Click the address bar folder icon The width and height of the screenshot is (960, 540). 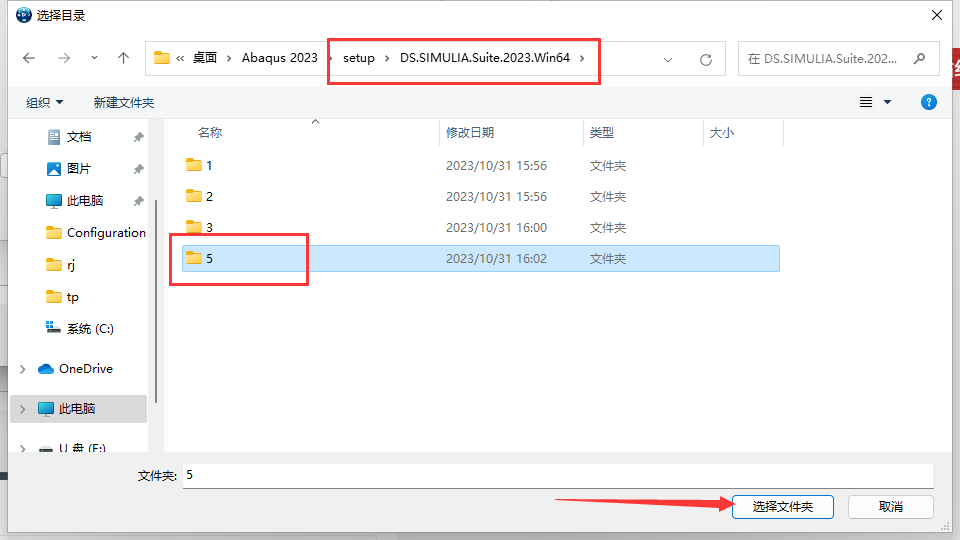coord(162,58)
